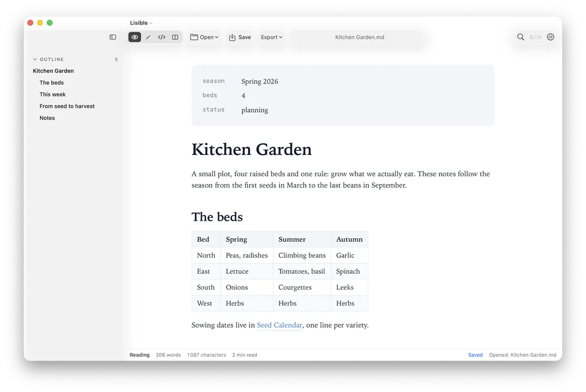Image resolution: width=586 pixels, height=392 pixels.
Task: Open the Open file dropdown
Action: (x=204, y=37)
